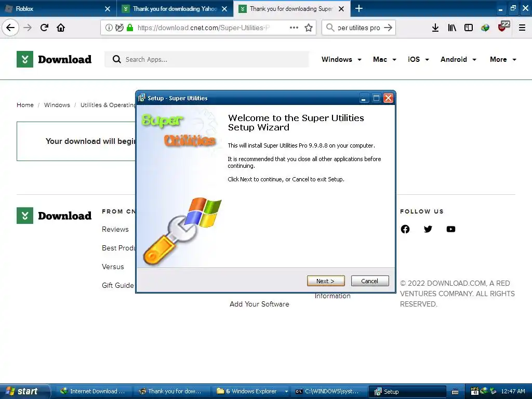Image resolution: width=532 pixels, height=399 pixels.
Task: Click Next in the Setup wizard
Action: 326,281
